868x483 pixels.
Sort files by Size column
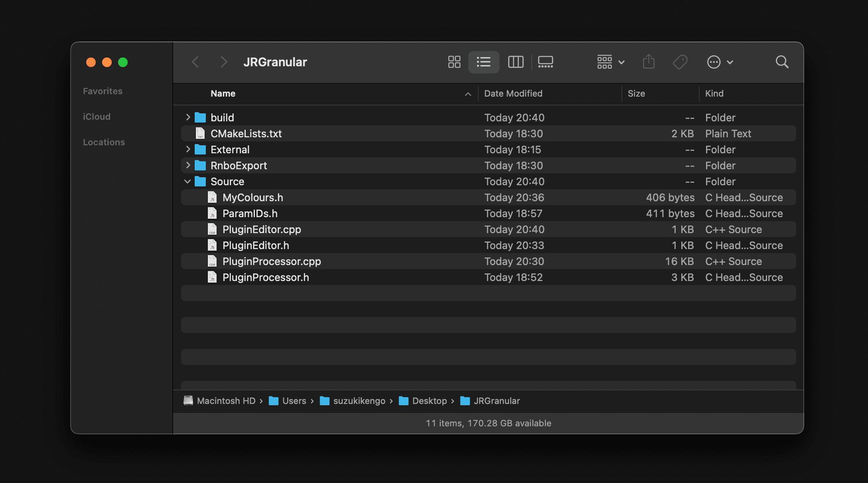point(637,93)
